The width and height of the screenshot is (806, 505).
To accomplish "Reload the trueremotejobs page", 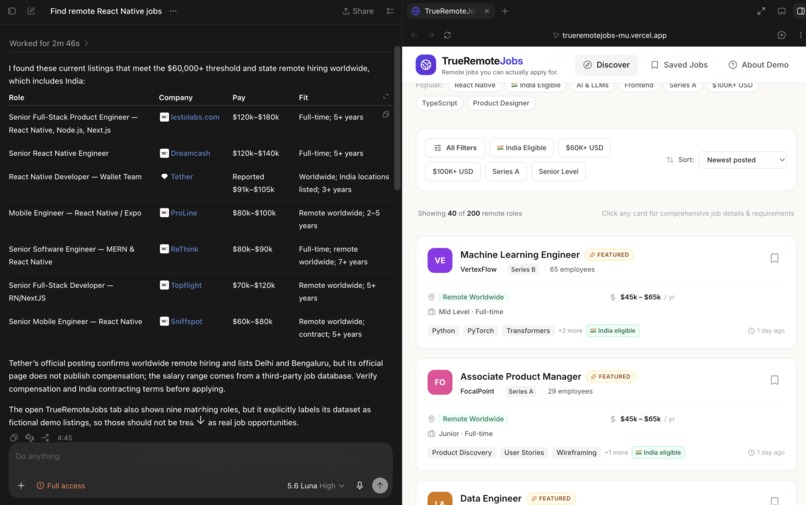I will pyautogui.click(x=447, y=35).
